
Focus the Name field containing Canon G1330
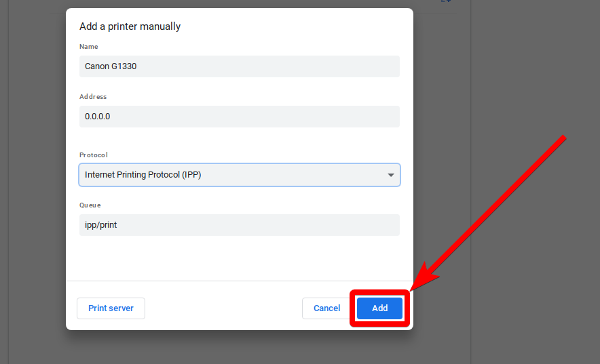click(239, 66)
